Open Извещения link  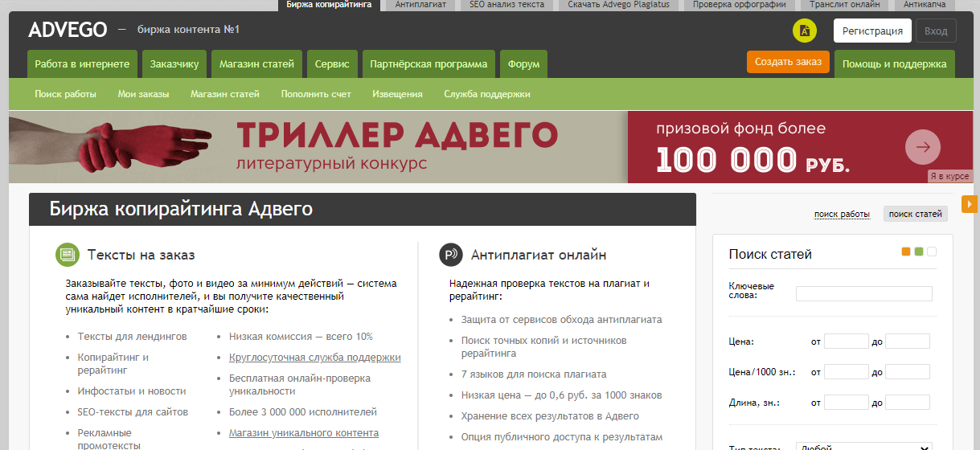pyautogui.click(x=397, y=94)
